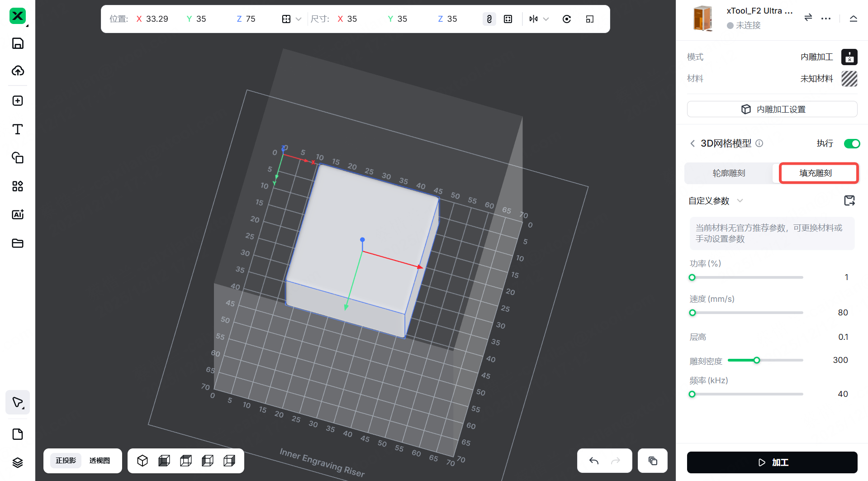Switch to 透视图 perspective view
This screenshot has height=481, width=868.
(x=100, y=461)
